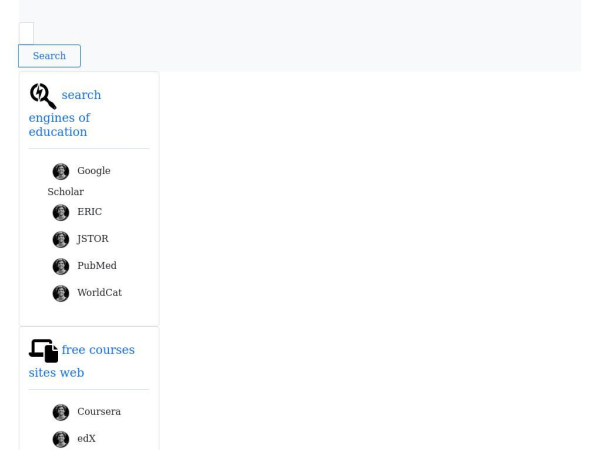Click the avatar icon beside Coursera
Screen dimensions: 600x450
61,412
